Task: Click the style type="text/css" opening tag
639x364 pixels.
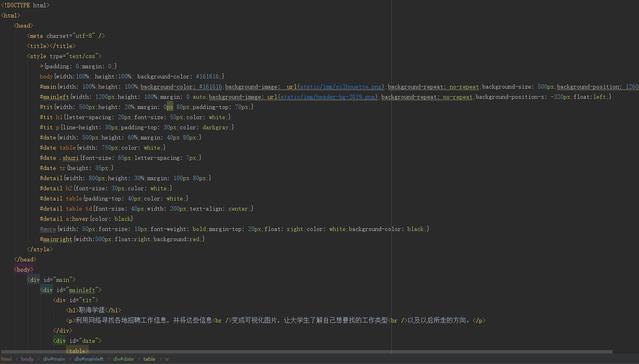Action: [x=64, y=56]
